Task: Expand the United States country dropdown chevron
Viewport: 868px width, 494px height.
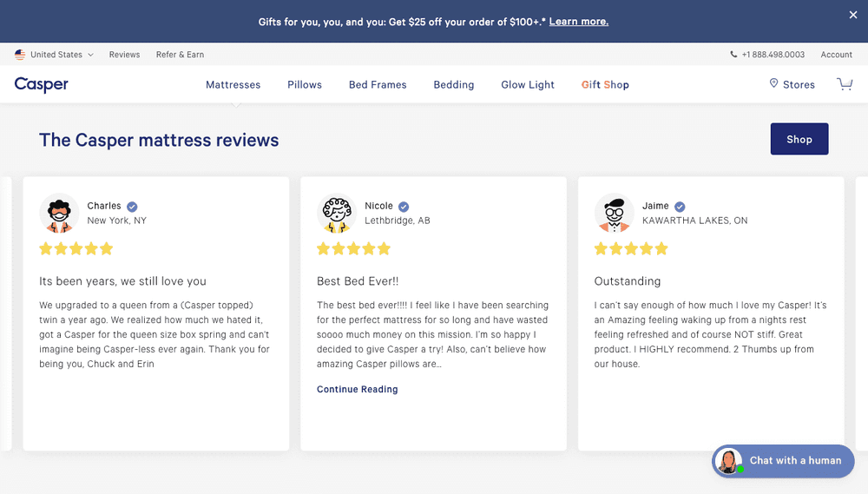Action: [x=91, y=55]
